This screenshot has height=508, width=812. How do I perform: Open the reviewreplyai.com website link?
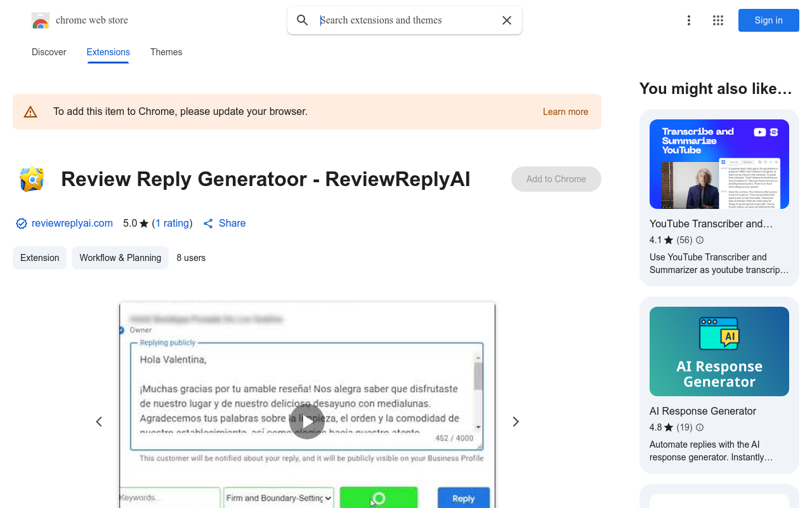pyautogui.click(x=72, y=224)
